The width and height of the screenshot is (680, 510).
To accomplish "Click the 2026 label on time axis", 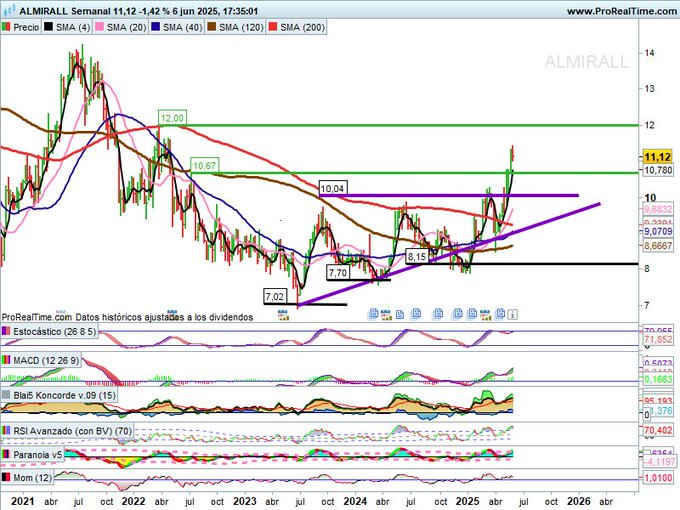I will pos(579,502).
